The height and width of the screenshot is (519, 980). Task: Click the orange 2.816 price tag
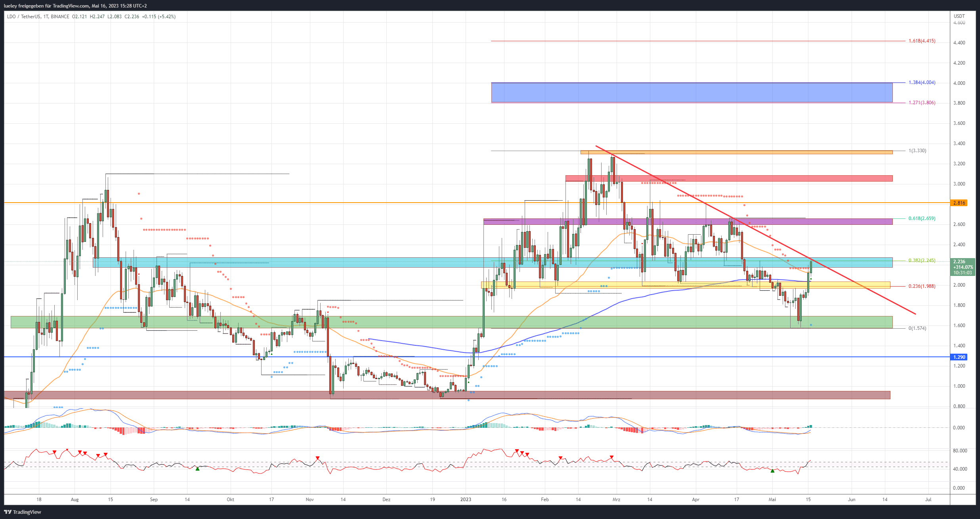959,203
